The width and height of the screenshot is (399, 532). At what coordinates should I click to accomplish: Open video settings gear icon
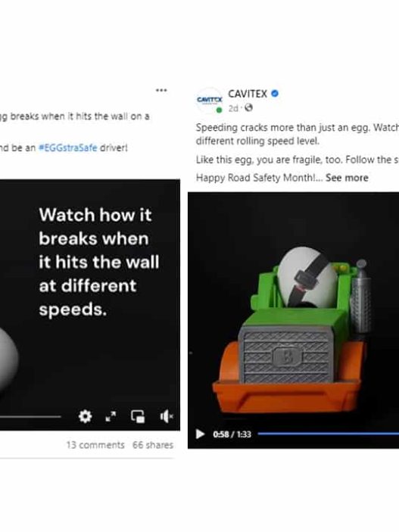(85, 416)
